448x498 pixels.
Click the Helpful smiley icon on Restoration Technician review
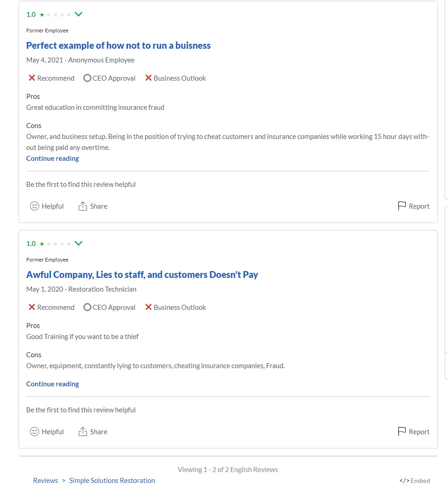point(35,432)
